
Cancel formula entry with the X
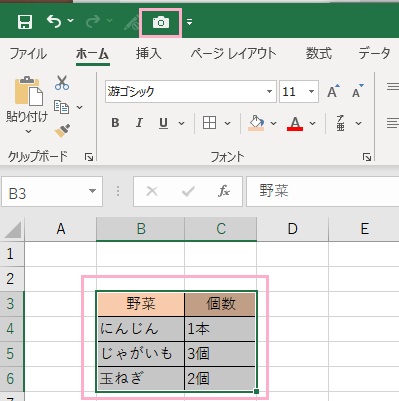pos(152,191)
